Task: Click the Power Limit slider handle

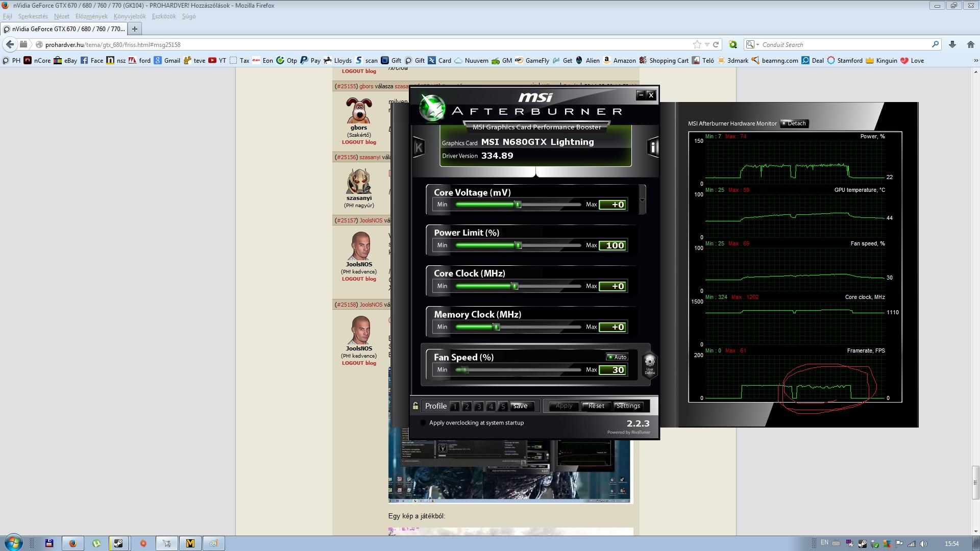Action: pyautogui.click(x=518, y=245)
